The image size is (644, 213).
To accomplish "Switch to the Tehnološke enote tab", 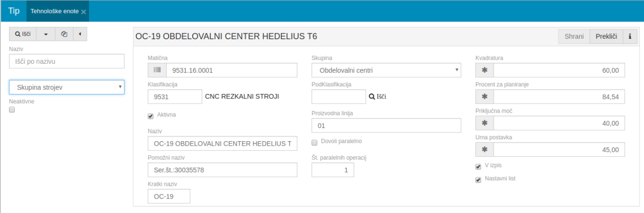I will pyautogui.click(x=54, y=11).
